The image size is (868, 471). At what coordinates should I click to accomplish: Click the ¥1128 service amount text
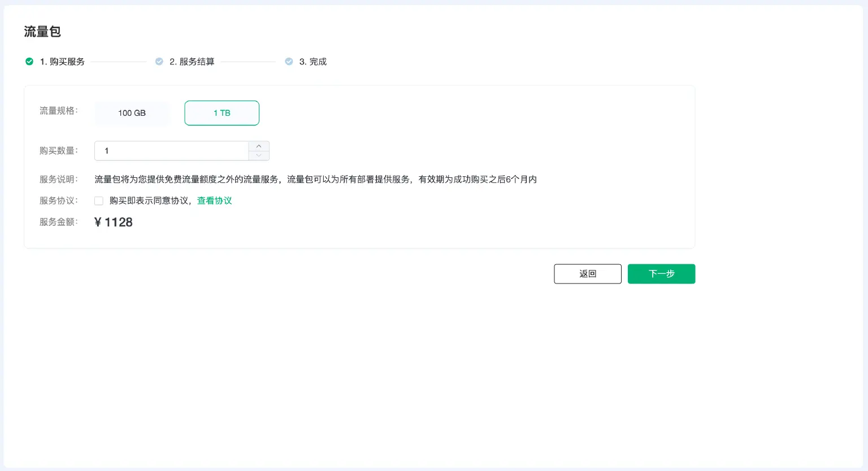(113, 222)
